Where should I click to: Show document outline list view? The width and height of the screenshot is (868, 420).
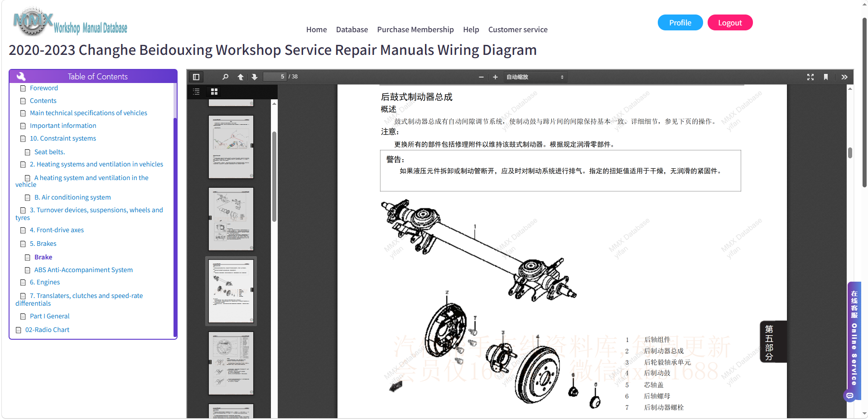[196, 92]
